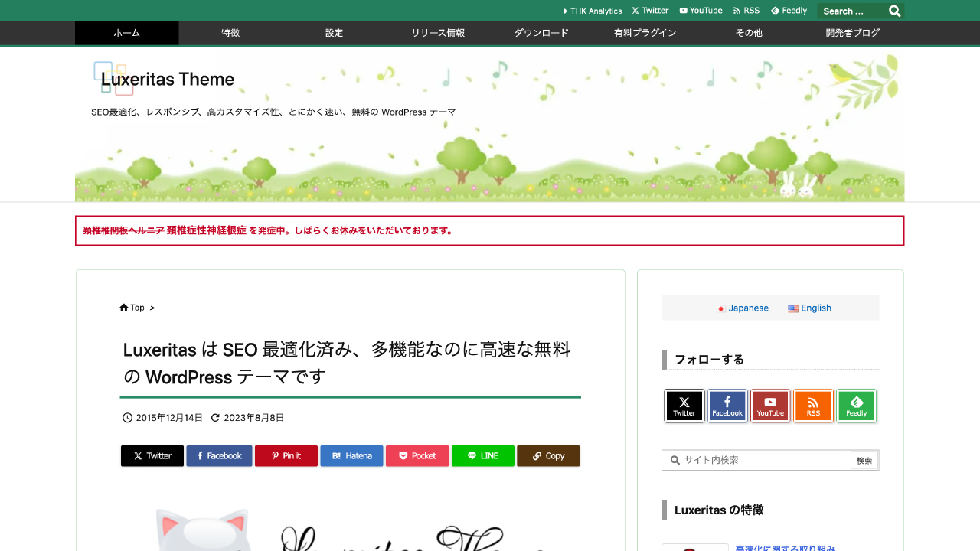The height and width of the screenshot is (551, 980).
Task: Select the ホーム menu item
Action: tap(126, 33)
